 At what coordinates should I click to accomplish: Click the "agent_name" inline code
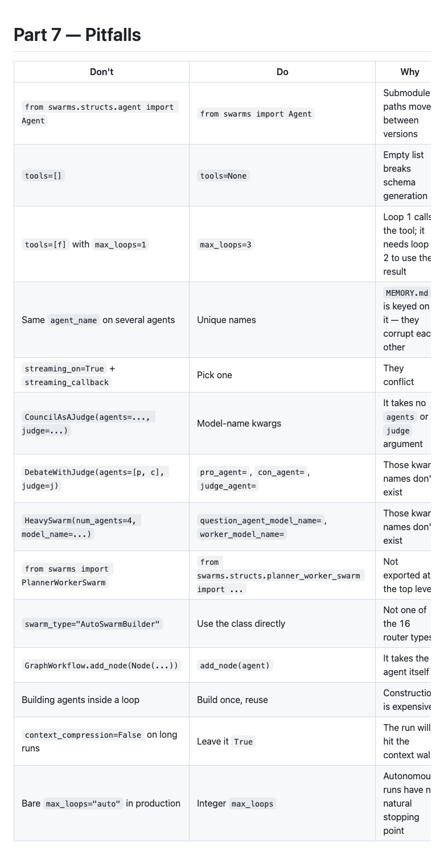tap(73, 320)
